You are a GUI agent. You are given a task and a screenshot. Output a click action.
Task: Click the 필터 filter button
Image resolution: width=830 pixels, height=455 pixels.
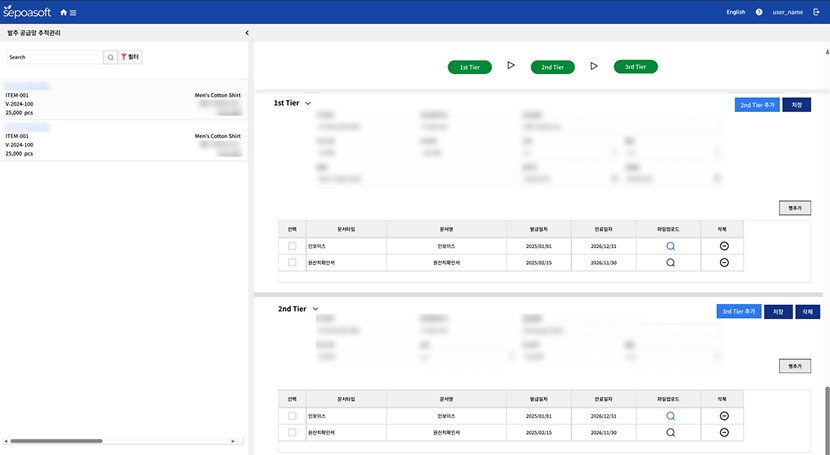(131, 58)
